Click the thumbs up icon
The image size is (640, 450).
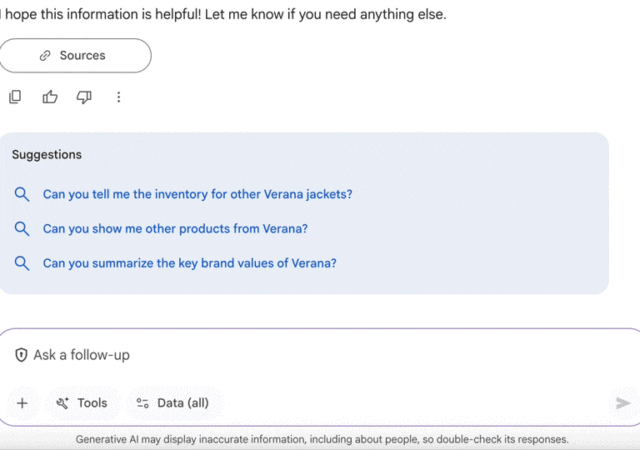tap(50, 97)
